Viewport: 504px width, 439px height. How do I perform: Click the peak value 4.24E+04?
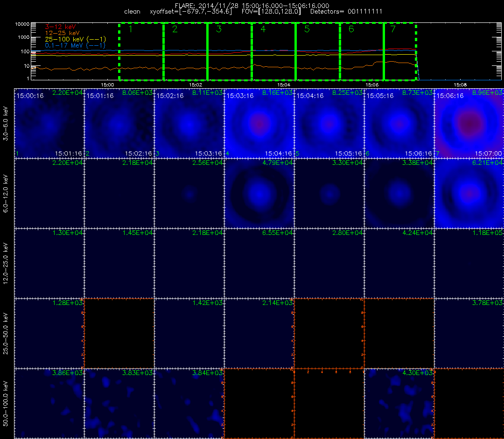click(x=417, y=233)
